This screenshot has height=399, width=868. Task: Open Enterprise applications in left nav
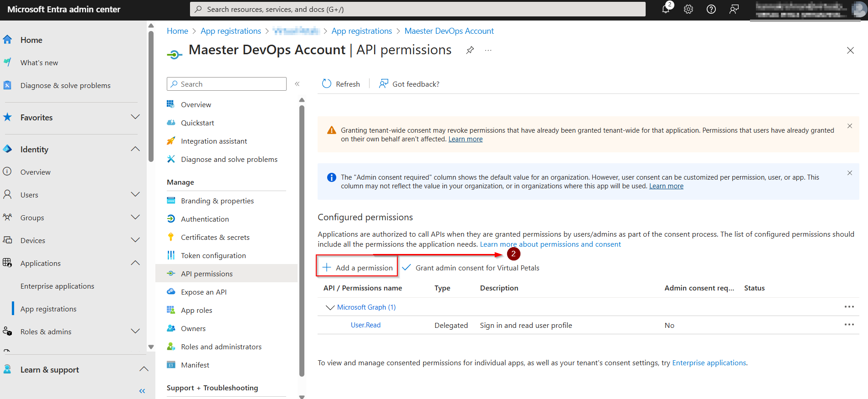click(57, 286)
